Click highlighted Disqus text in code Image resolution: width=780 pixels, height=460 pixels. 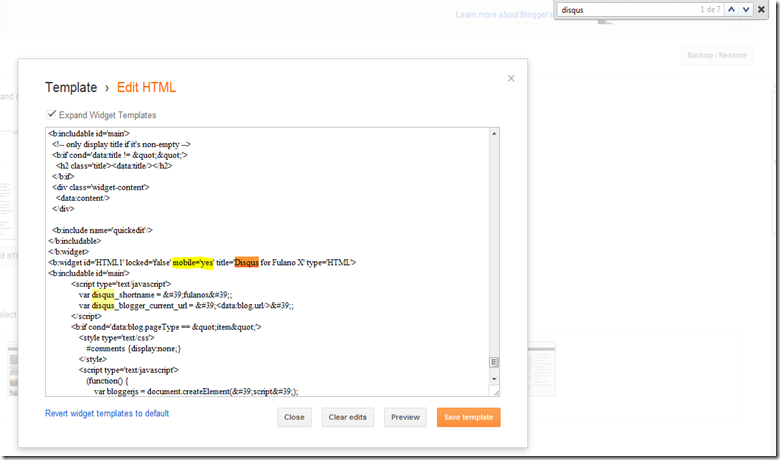tap(247, 262)
